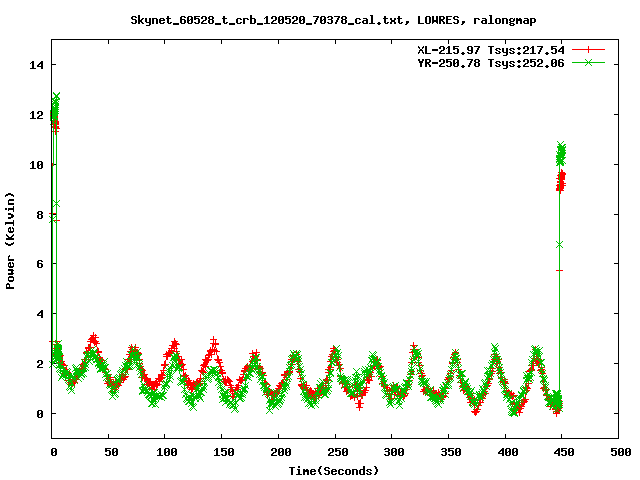Click x-axis tick label 50
640x480 pixels.
(111, 452)
